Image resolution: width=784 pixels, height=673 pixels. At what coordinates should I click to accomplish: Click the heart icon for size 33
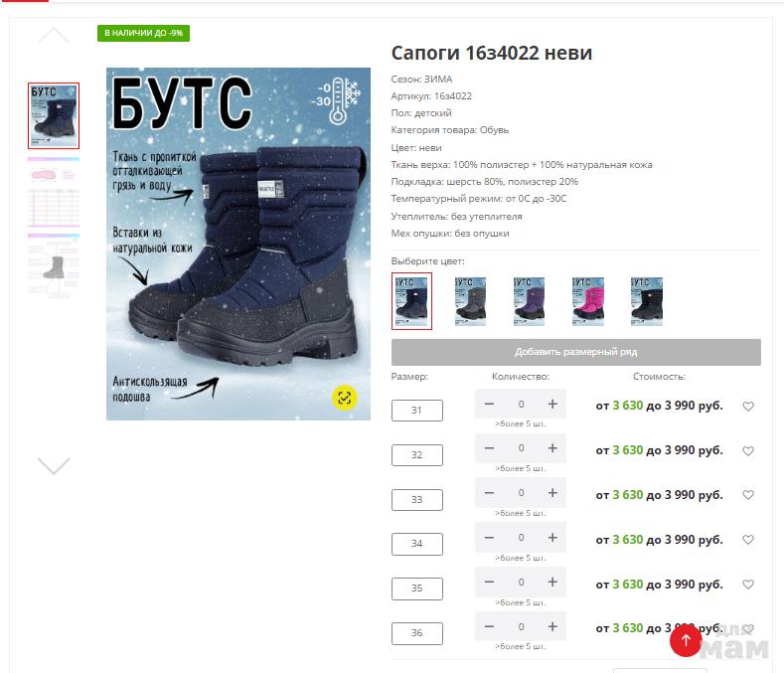coord(748,495)
